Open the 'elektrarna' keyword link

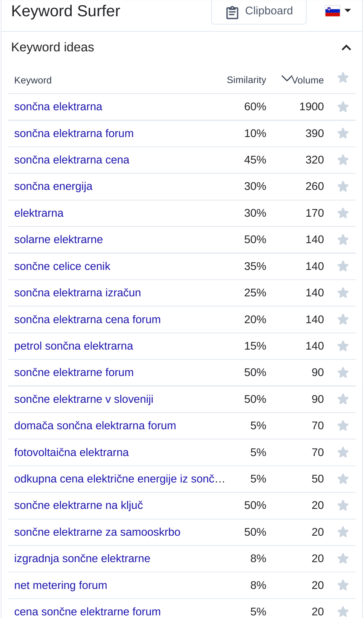click(39, 213)
